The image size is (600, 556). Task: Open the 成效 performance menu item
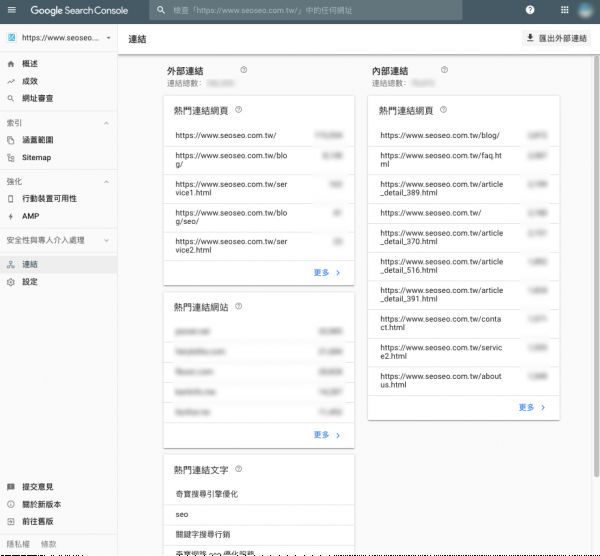click(x=58, y=81)
